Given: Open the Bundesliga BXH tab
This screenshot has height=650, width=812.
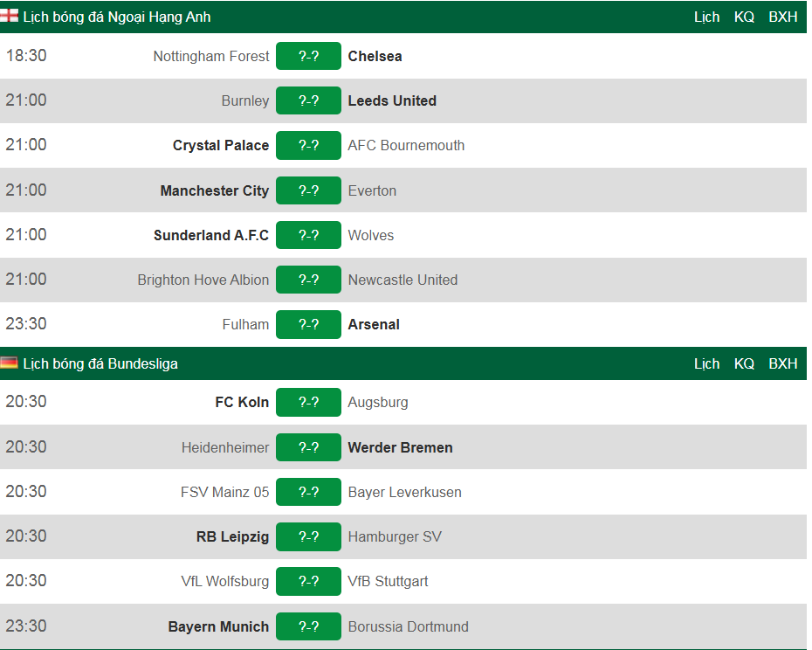Looking at the screenshot, I should [x=782, y=363].
